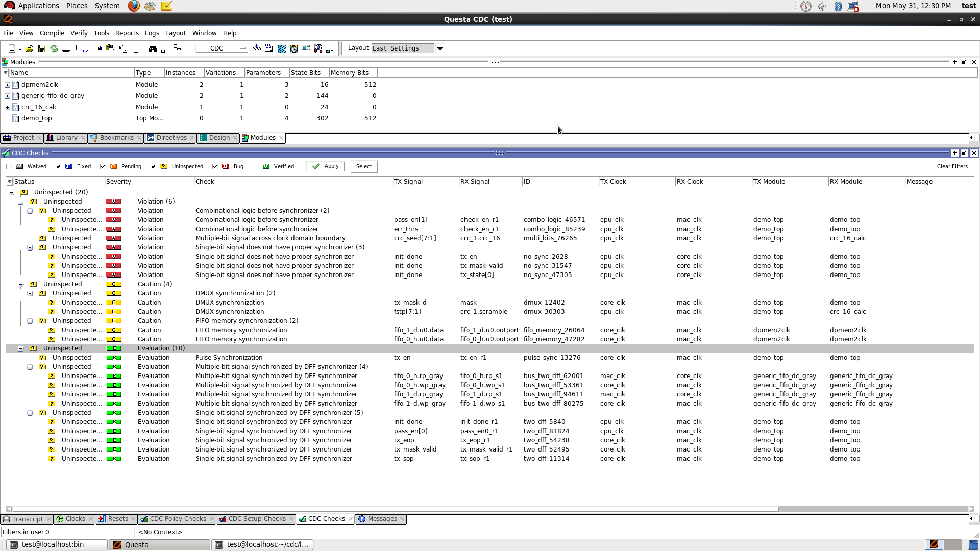Click the blue striped toolbar icon
Image resolution: width=980 pixels, height=551 pixels.
282,48
